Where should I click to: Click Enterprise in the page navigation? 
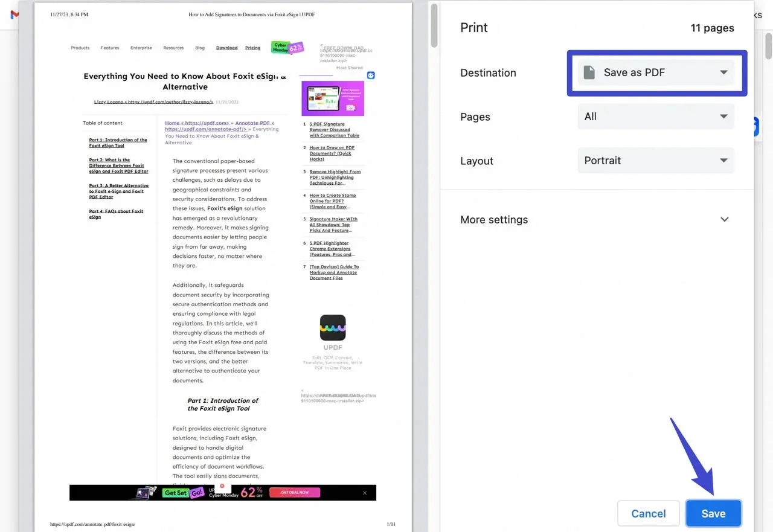point(141,48)
